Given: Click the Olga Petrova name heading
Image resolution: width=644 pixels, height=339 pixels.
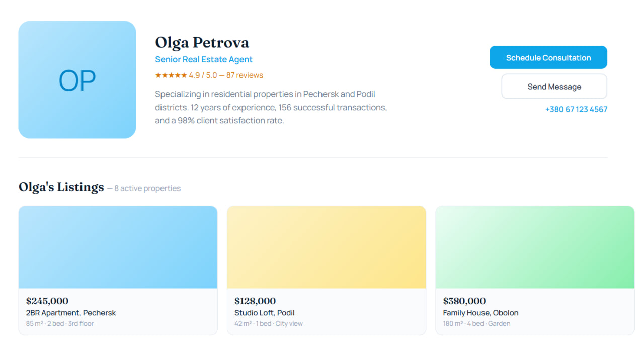Looking at the screenshot, I should [x=202, y=42].
